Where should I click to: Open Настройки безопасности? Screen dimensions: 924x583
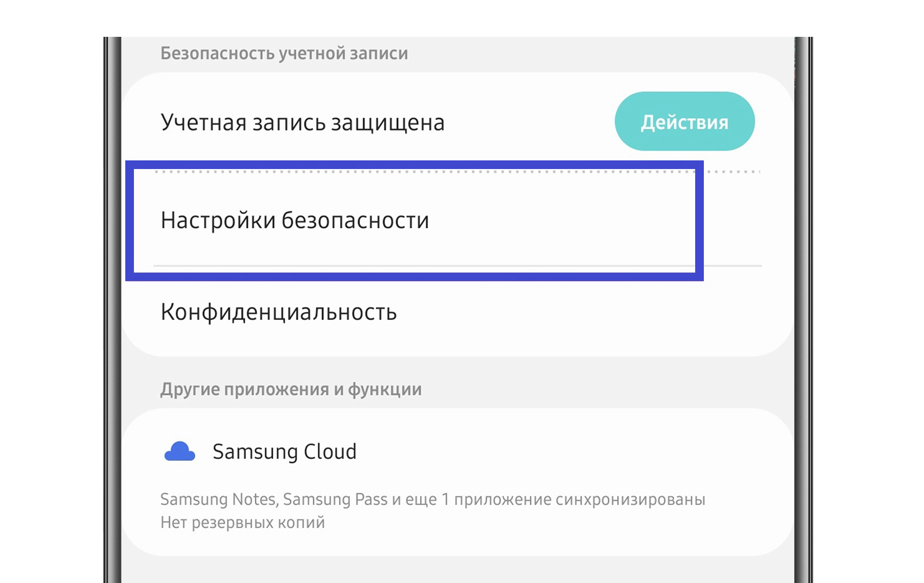[x=294, y=221]
